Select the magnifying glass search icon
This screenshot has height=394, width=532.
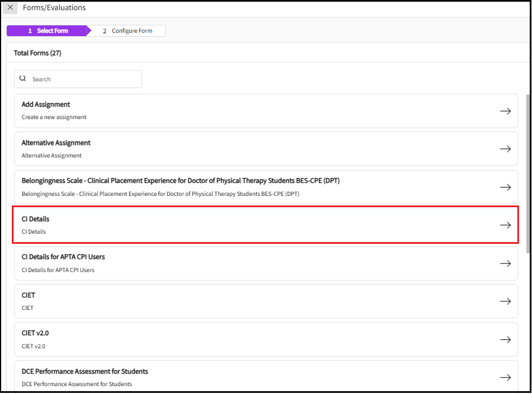(x=23, y=78)
